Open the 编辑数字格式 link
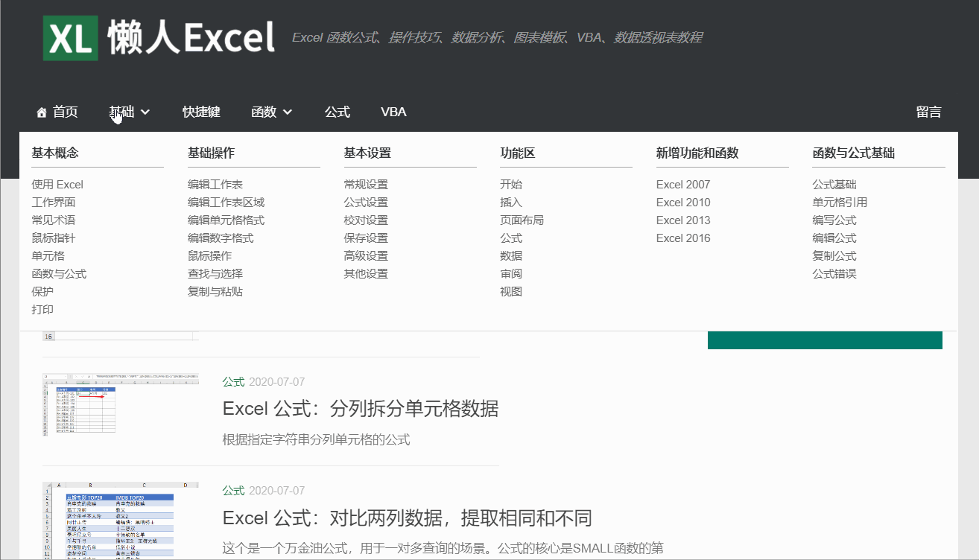 (221, 238)
